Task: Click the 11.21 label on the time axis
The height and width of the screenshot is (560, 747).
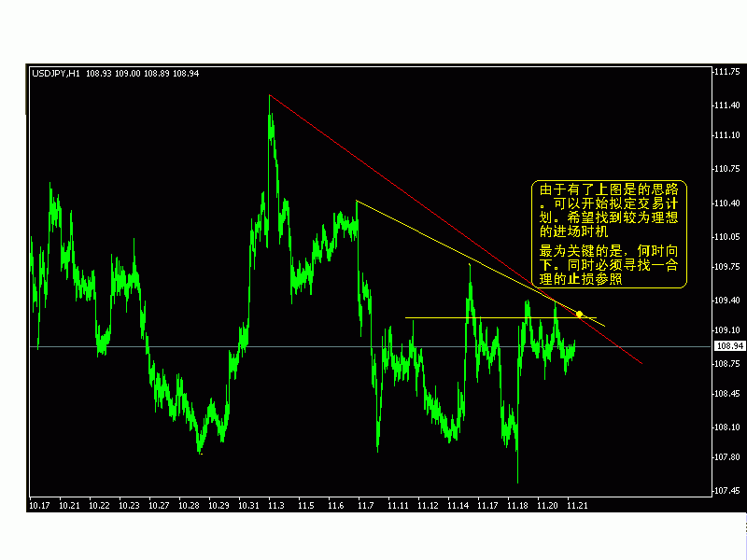Action: (x=579, y=507)
